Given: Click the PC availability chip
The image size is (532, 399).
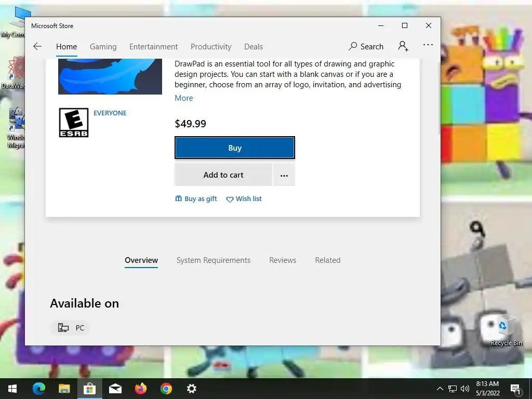Looking at the screenshot, I should coord(71,328).
